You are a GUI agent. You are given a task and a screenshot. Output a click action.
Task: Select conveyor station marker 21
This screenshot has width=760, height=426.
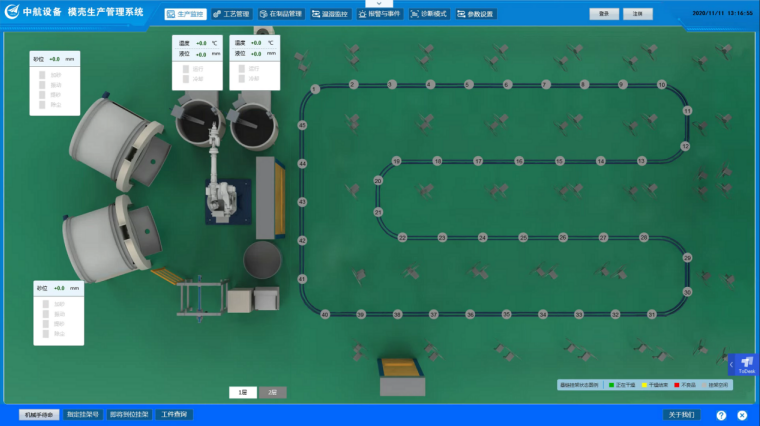[x=378, y=212]
